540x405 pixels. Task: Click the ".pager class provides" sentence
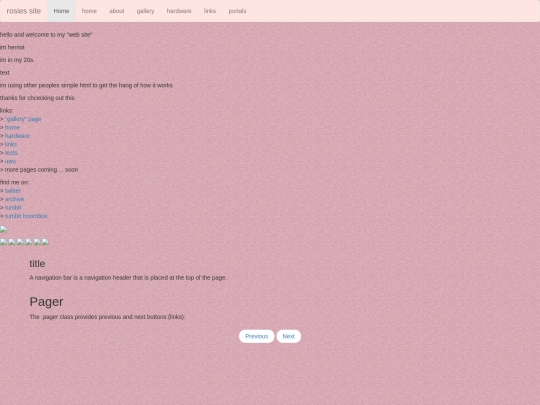point(107,317)
